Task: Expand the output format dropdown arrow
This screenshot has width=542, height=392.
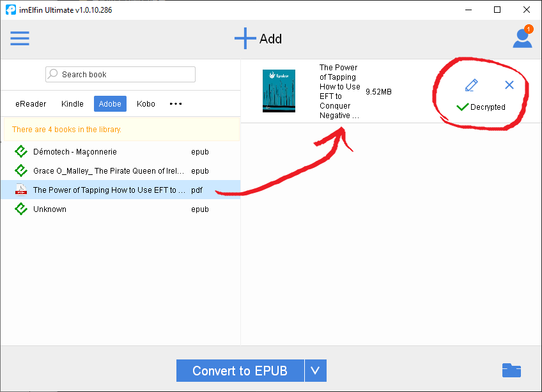Action: (316, 370)
